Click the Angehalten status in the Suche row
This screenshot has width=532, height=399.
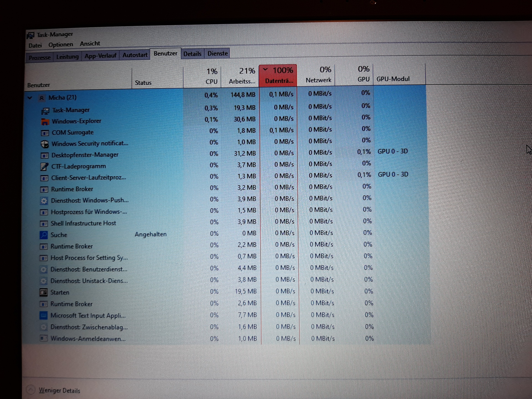click(x=151, y=234)
